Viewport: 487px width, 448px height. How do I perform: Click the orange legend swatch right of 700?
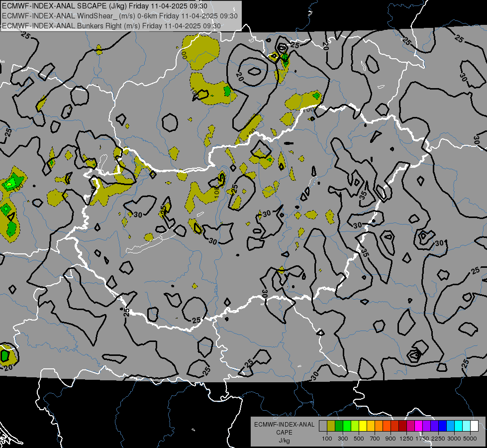[379, 426]
